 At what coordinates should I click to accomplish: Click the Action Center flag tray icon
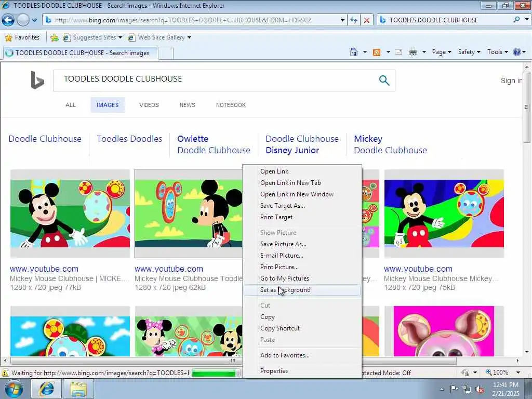tap(454, 389)
